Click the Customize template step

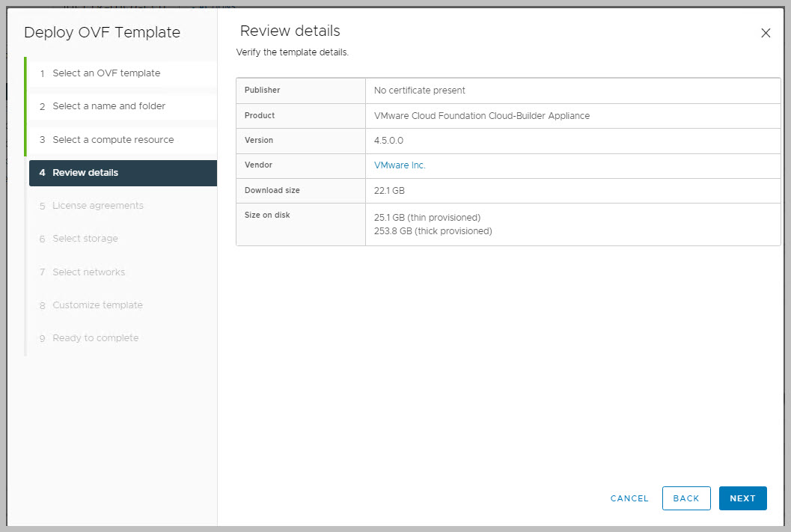[97, 305]
